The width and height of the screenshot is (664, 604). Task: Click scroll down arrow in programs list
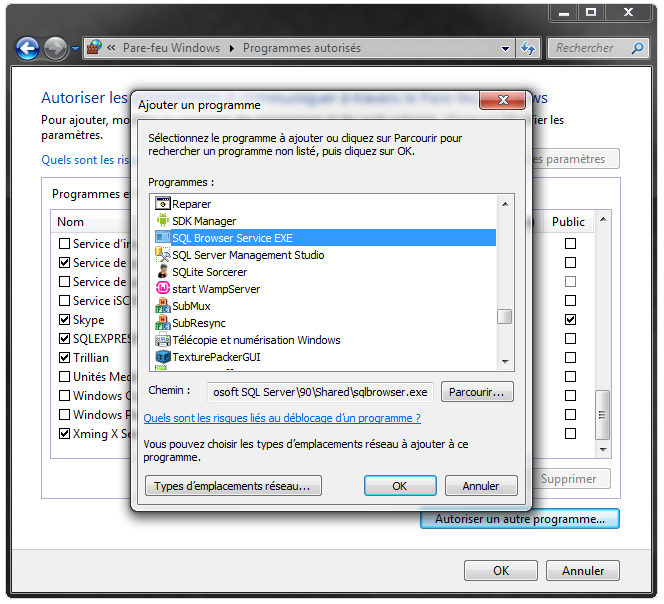pos(505,362)
